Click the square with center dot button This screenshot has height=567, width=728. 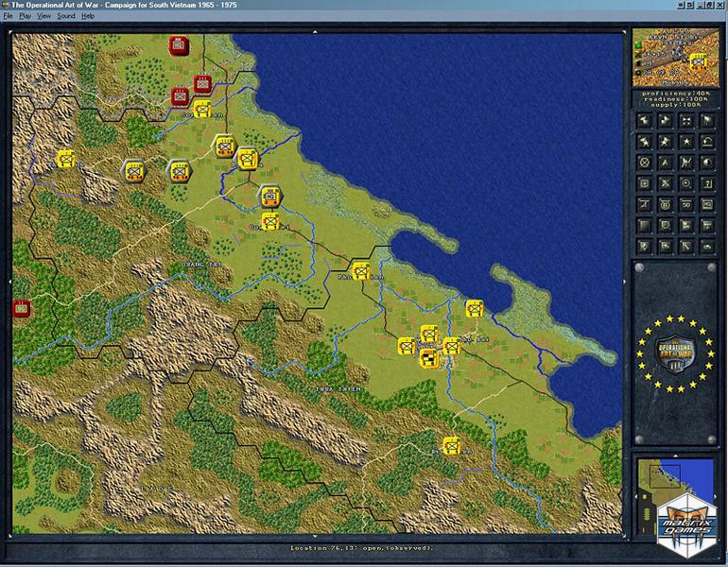pyautogui.click(x=645, y=183)
